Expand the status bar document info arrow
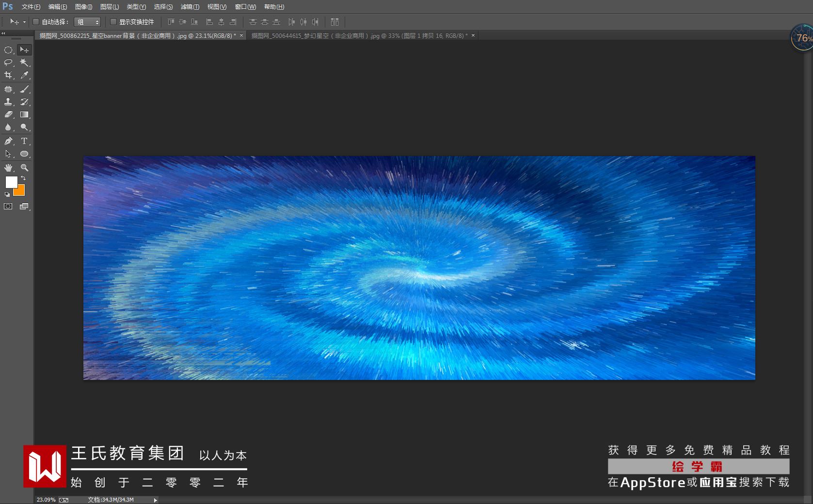Image resolution: width=813 pixels, height=504 pixels. click(155, 500)
